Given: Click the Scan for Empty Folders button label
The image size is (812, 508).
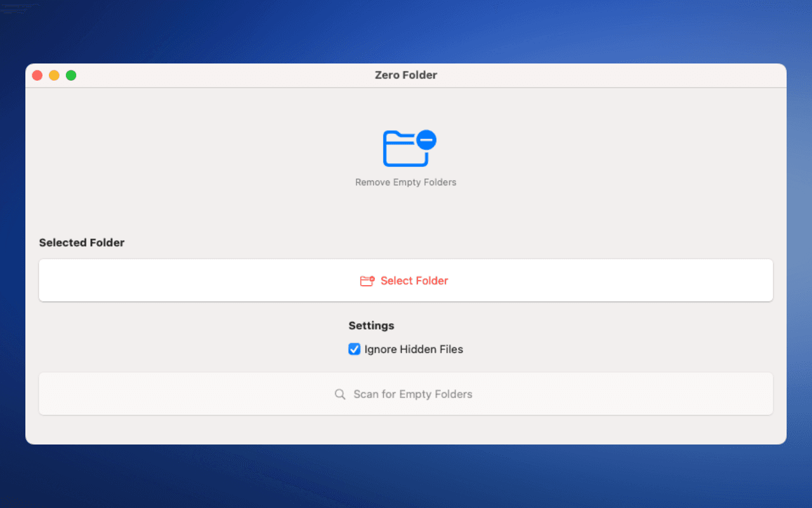Looking at the screenshot, I should click(413, 394).
